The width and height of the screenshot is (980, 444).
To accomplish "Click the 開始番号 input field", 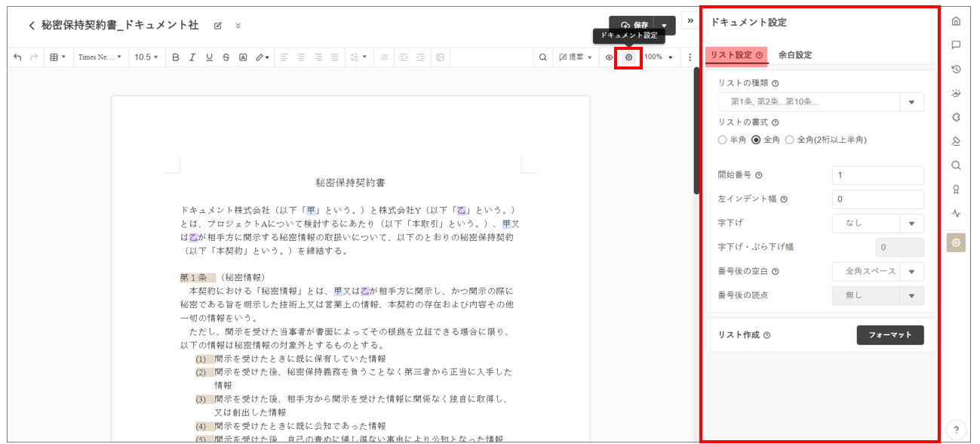I will (x=877, y=175).
